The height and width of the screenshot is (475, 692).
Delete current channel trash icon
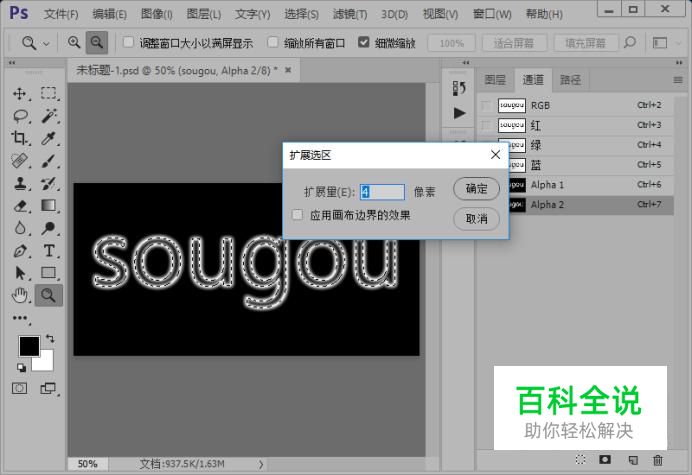pos(658,460)
